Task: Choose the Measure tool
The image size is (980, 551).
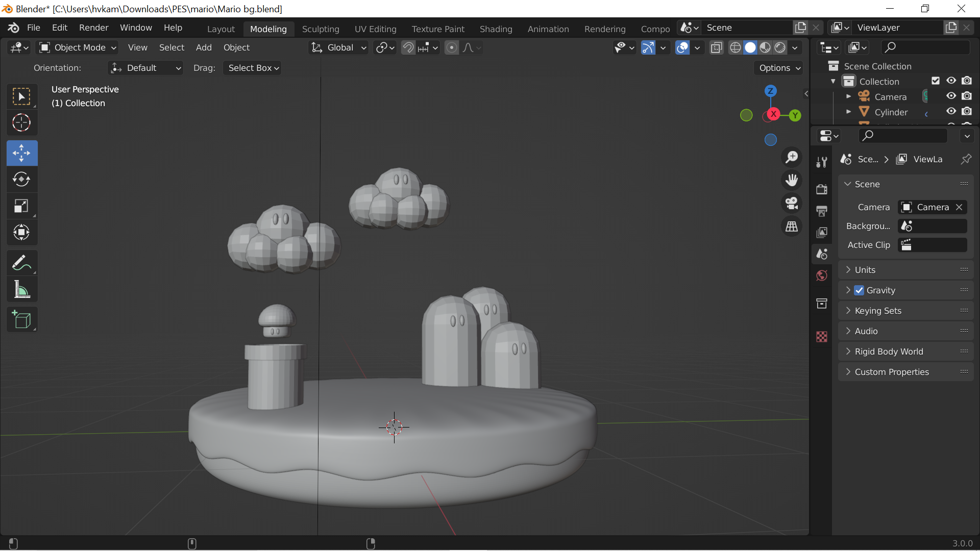Action: (x=21, y=290)
